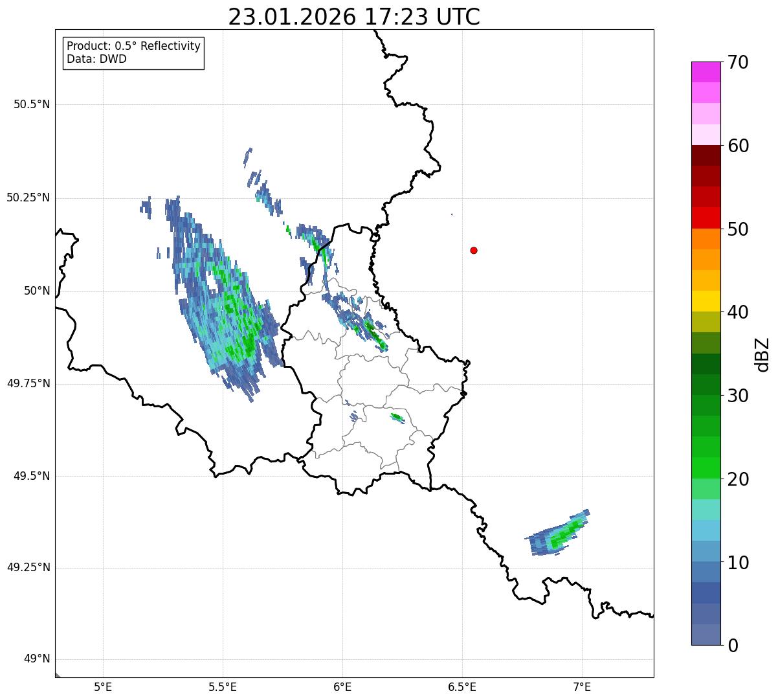The image size is (778, 700).
Task: Click the 0 colorbar tick label
Action: (x=733, y=646)
